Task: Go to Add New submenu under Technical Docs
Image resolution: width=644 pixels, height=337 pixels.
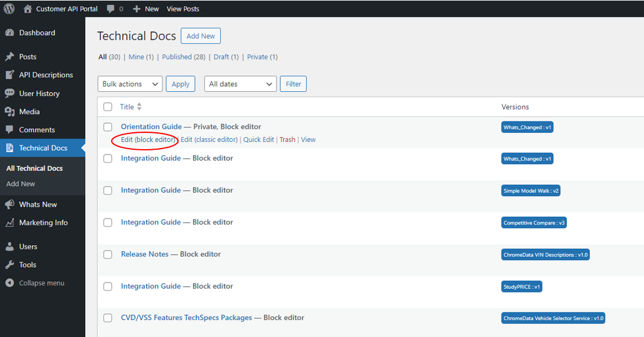Action: (21, 184)
